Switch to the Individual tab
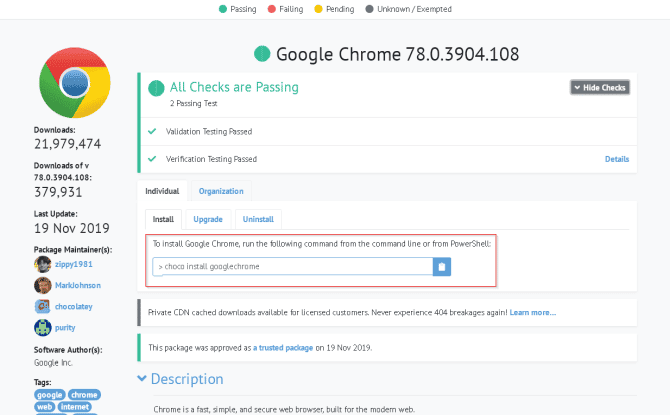 pyautogui.click(x=162, y=191)
